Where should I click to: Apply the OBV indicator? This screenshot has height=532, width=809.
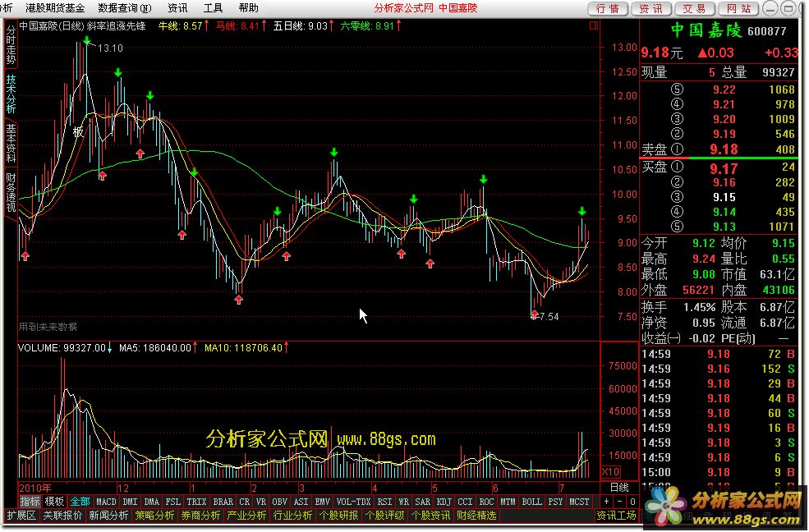point(279,502)
